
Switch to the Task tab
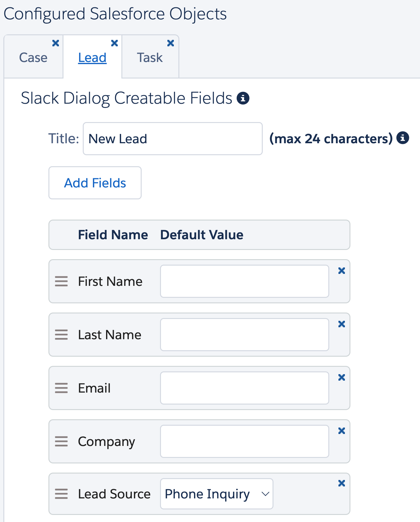(x=150, y=58)
